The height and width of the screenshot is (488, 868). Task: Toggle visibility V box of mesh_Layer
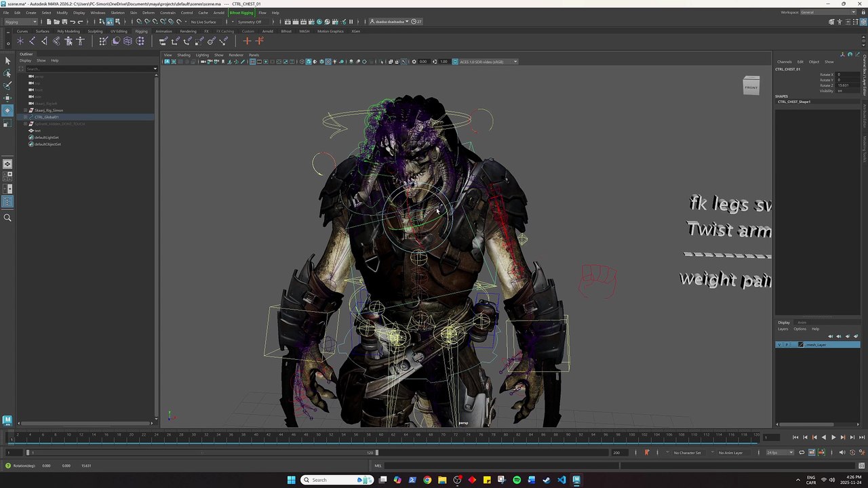[x=779, y=345]
